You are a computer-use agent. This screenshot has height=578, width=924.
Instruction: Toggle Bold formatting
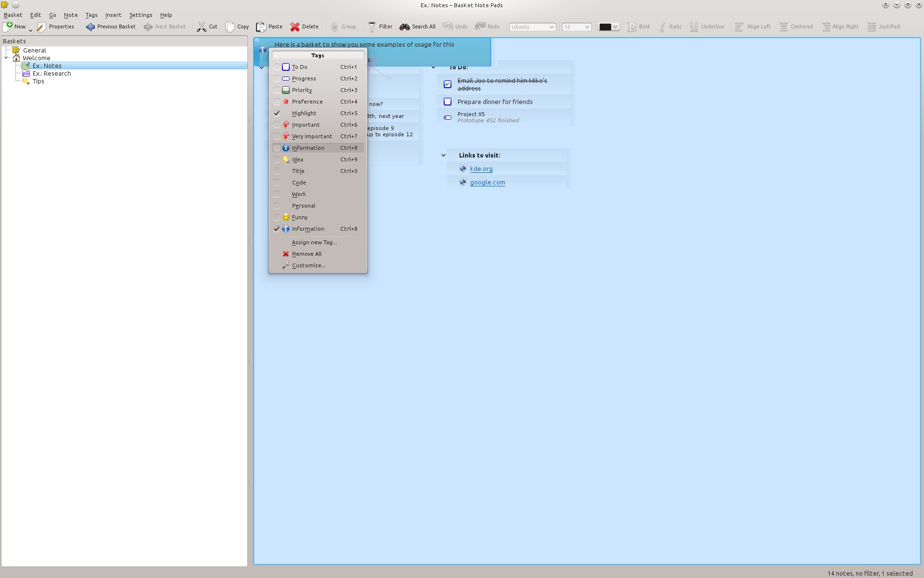pos(638,26)
